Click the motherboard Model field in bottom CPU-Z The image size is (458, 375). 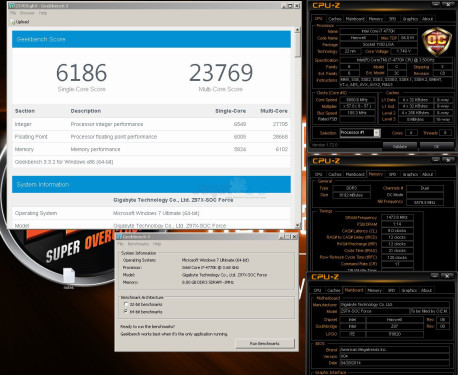(374, 311)
